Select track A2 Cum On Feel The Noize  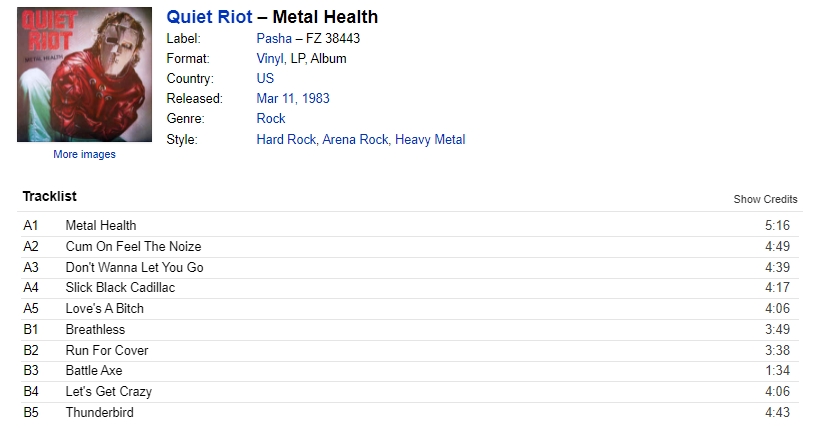(x=410, y=246)
